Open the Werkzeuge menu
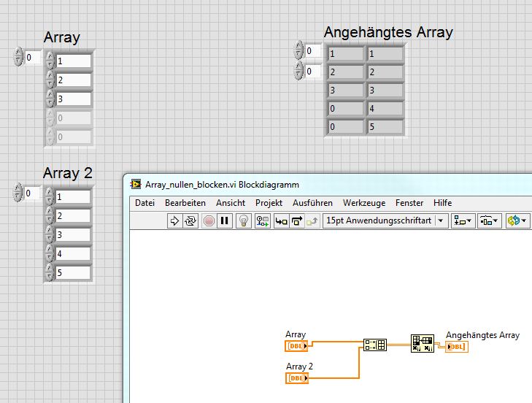Viewport: 532px width, 403px height. click(364, 203)
